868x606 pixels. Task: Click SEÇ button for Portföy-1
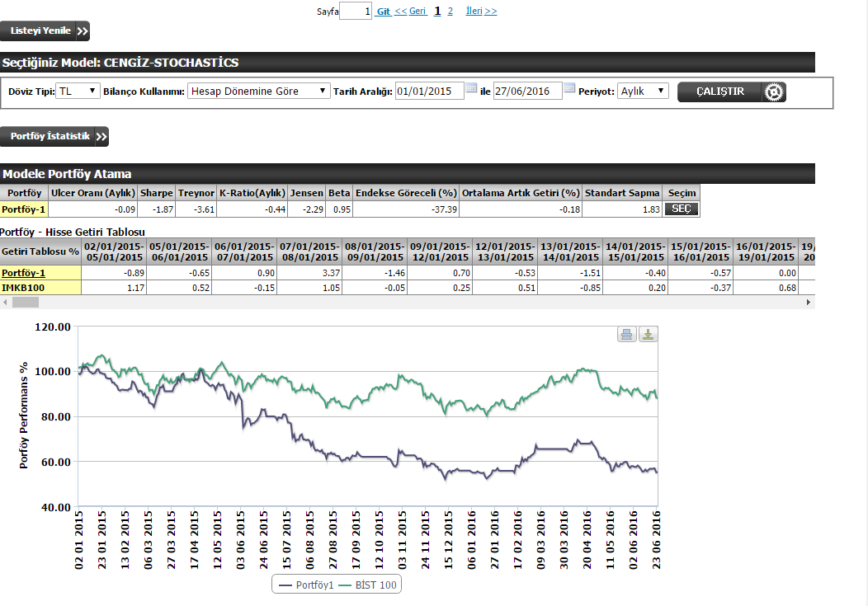pos(681,209)
